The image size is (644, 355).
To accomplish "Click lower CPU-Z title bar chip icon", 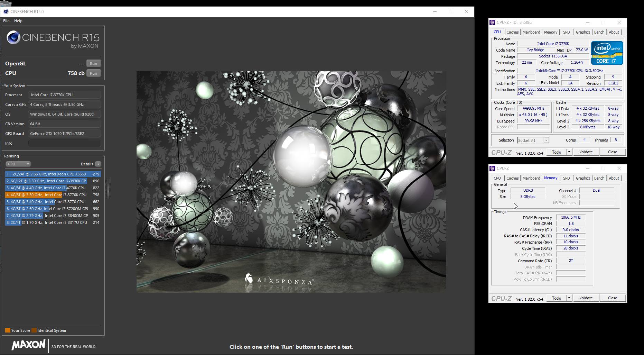I will click(492, 169).
